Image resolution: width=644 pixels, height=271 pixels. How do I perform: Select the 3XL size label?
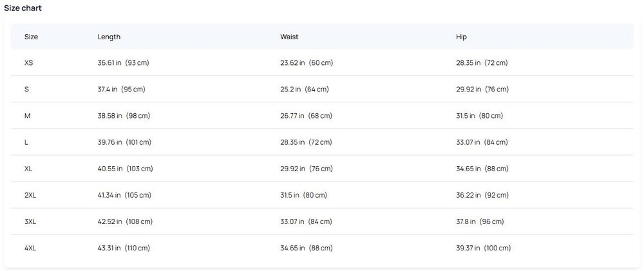coord(30,221)
